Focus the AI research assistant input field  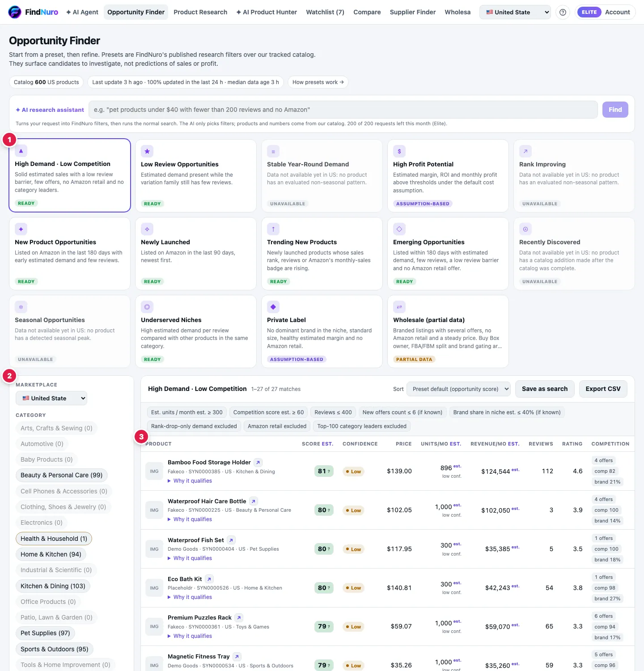[x=343, y=110]
